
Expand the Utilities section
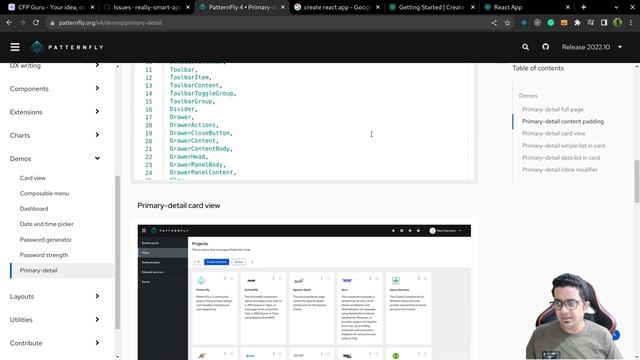55,320
